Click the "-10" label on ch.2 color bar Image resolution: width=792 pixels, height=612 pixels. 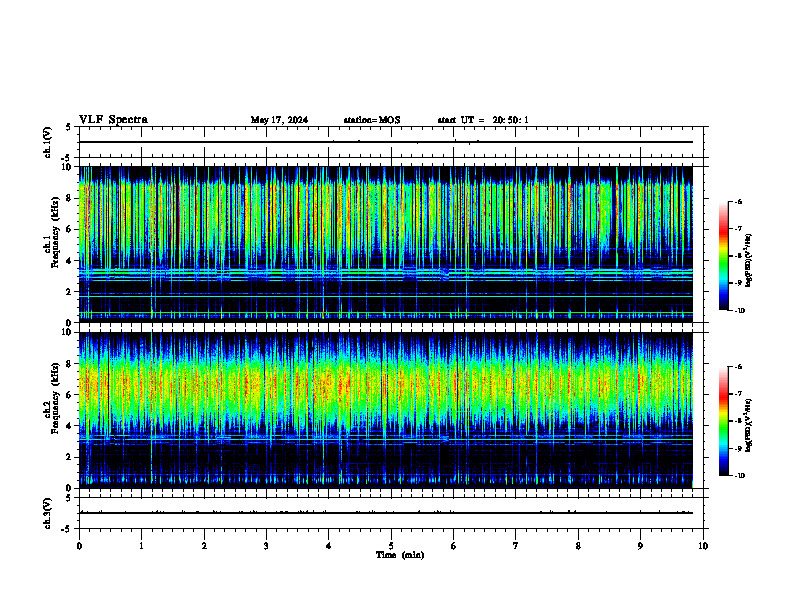739,476
